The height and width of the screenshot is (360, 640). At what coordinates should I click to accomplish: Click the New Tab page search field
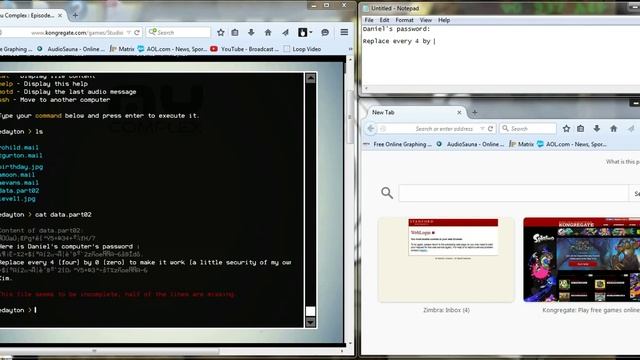pos(514,193)
